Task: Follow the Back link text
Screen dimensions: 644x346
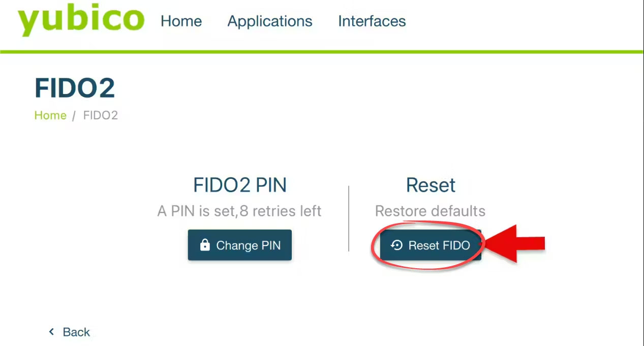Action: pos(76,332)
